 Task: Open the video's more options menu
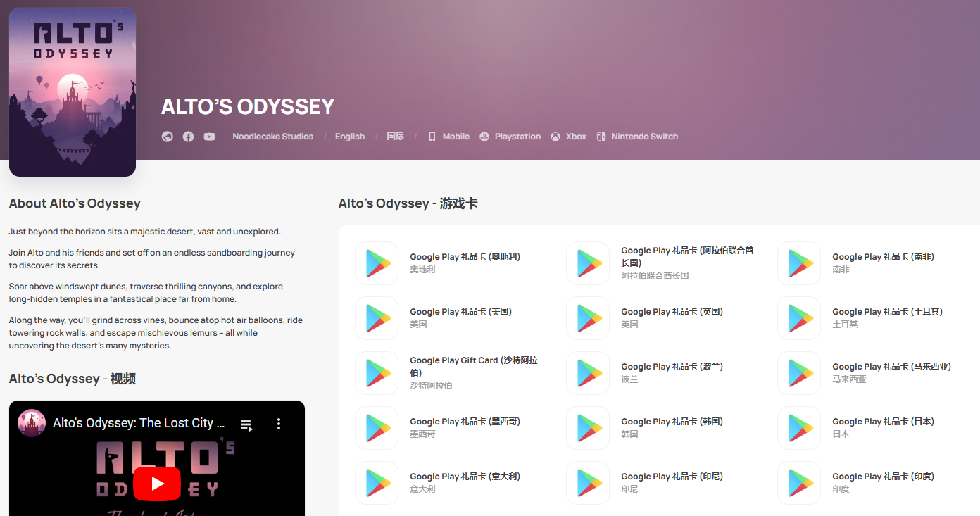[x=279, y=424]
